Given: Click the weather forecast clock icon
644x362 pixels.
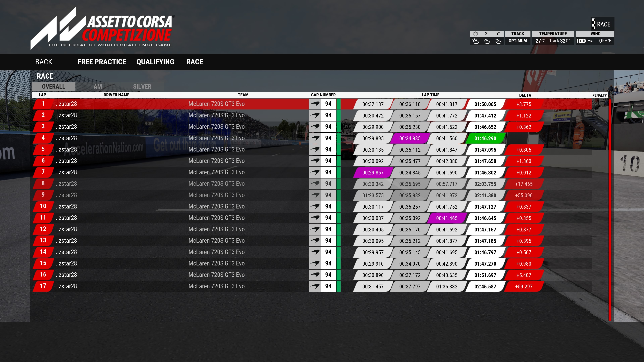Looking at the screenshot, I should (x=475, y=34).
